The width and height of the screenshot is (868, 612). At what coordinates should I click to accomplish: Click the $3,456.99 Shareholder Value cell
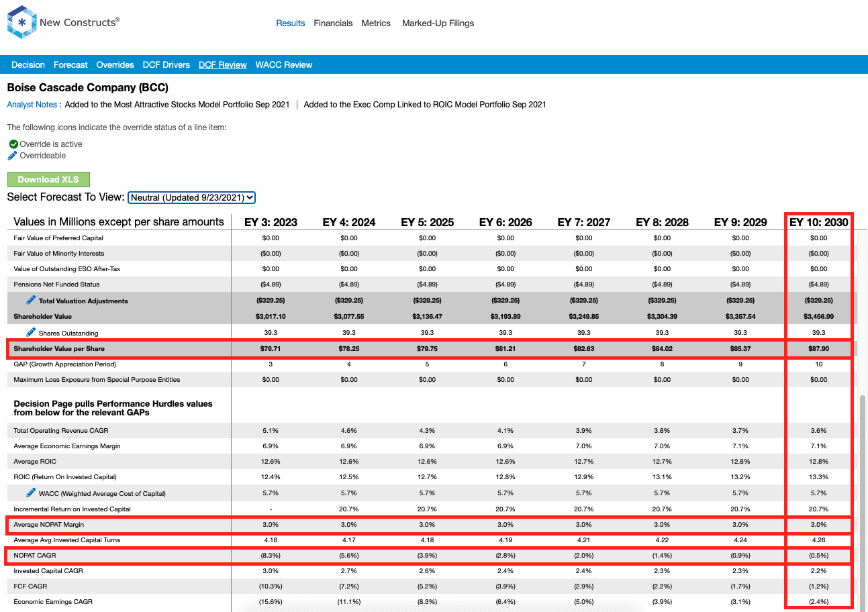tap(819, 316)
